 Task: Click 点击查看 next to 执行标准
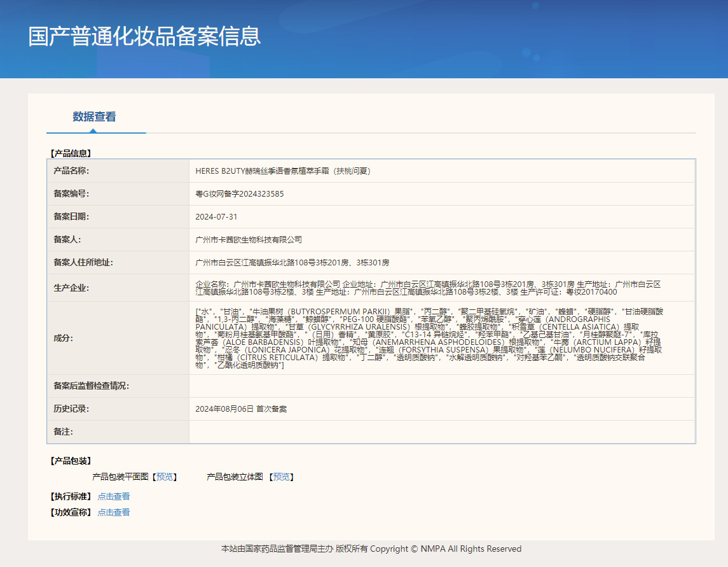pos(113,496)
